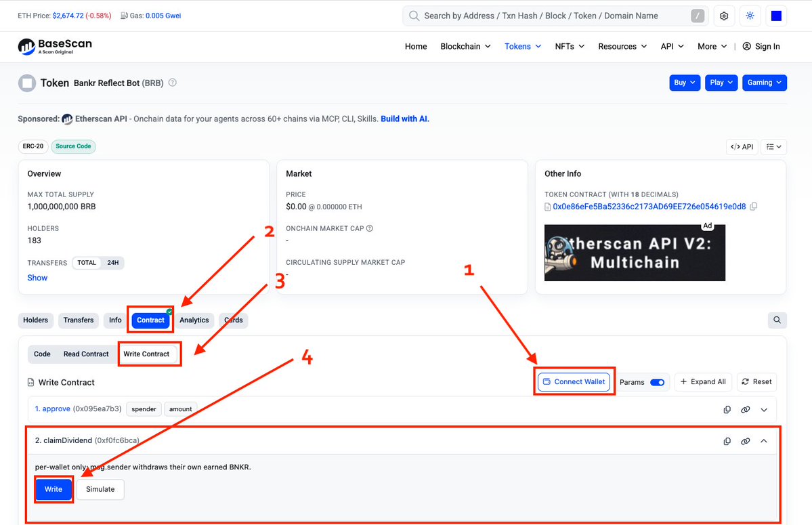The height and width of the screenshot is (525, 812).
Task: Switch to the Analytics tab
Action: click(x=194, y=320)
